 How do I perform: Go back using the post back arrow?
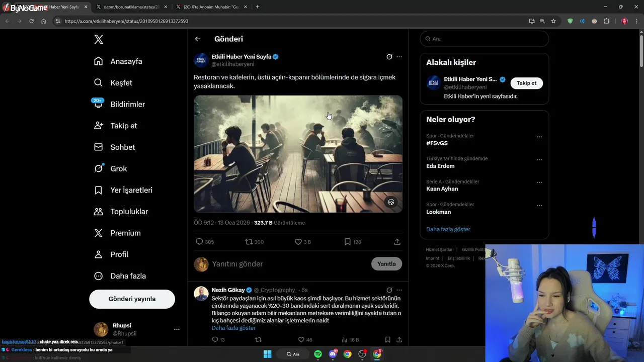198,39
